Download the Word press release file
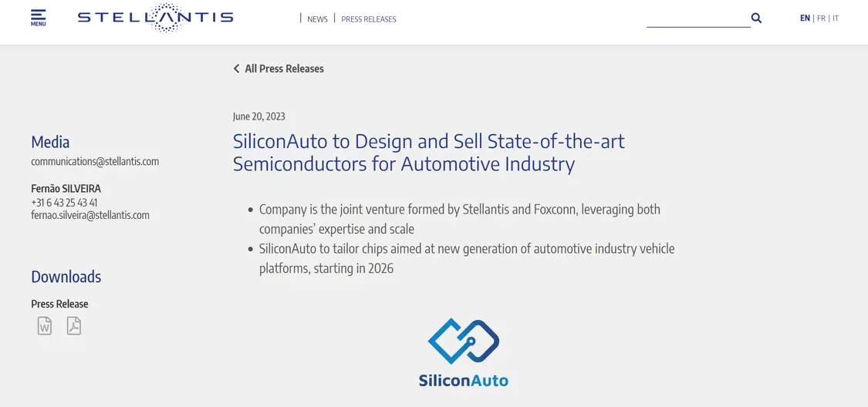 pyautogui.click(x=45, y=326)
